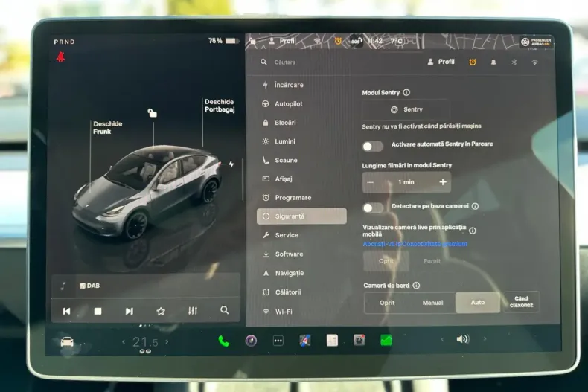Show info for Cameră de bord
The image size is (588, 392).
pos(416,286)
